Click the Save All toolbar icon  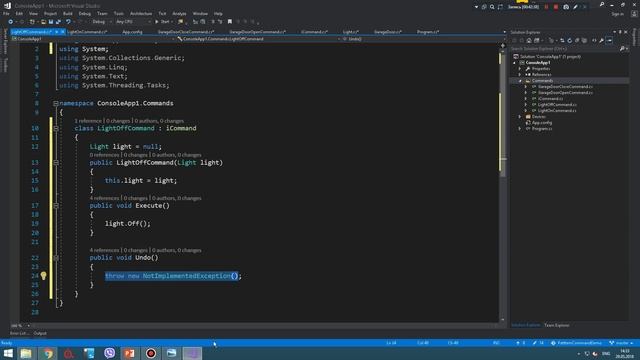(58, 22)
